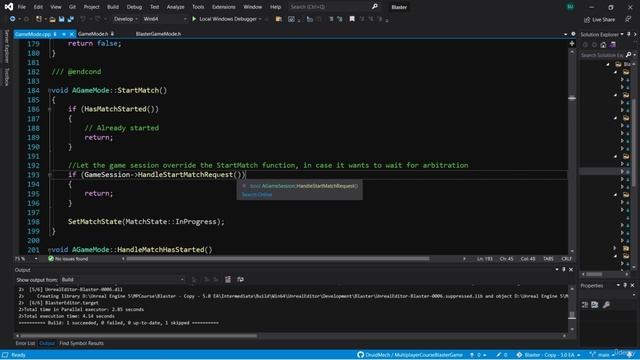The height and width of the screenshot is (360, 640).
Task: Switch views icon in Solution Explorer toolbar
Action: (x=612, y=45)
